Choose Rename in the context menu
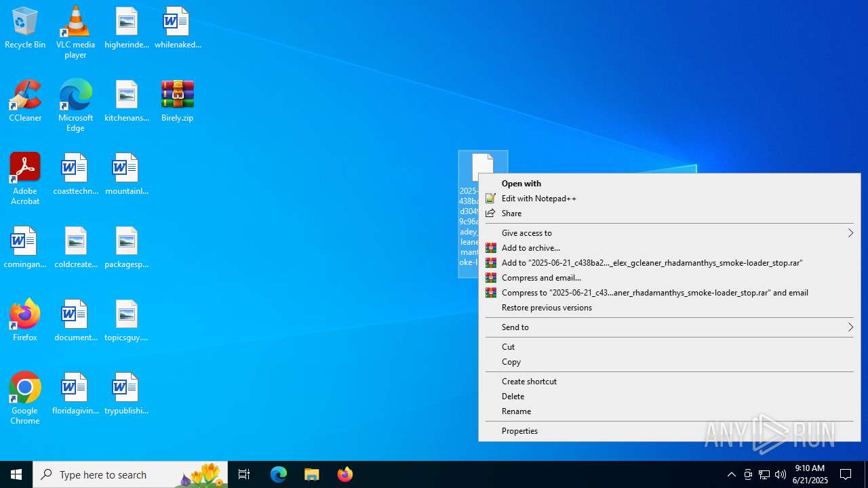The width and height of the screenshot is (868, 488). (669, 411)
